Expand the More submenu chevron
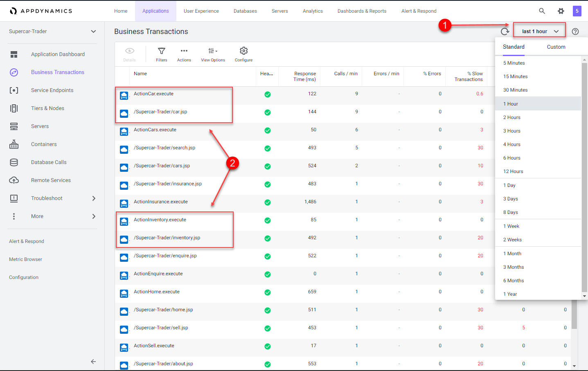The image size is (588, 371). click(x=94, y=216)
